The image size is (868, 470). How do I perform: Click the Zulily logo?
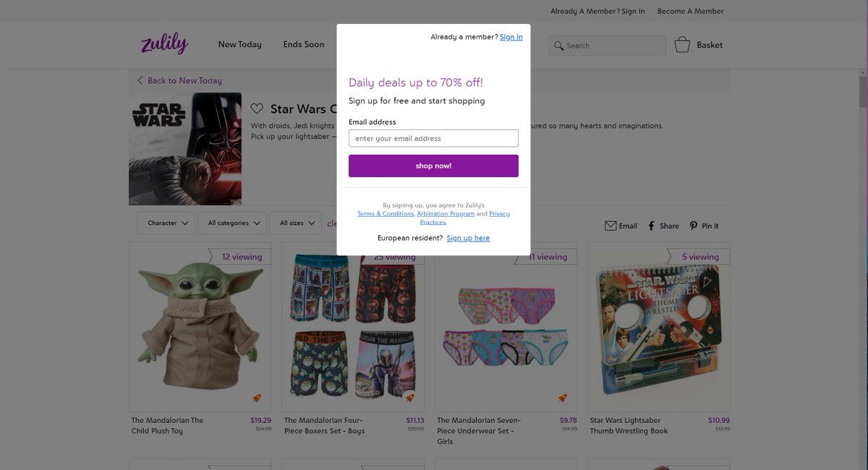click(x=164, y=43)
